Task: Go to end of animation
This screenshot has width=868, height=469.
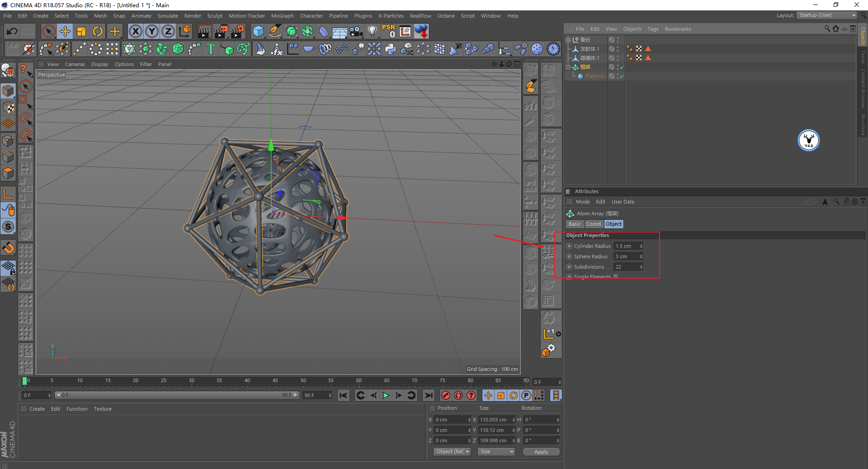Action: pos(429,395)
